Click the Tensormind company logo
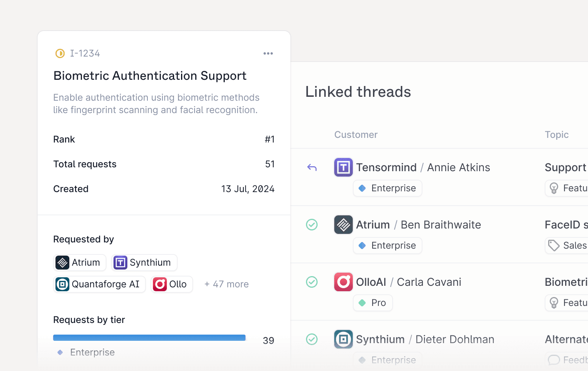588x371 pixels. [343, 167]
